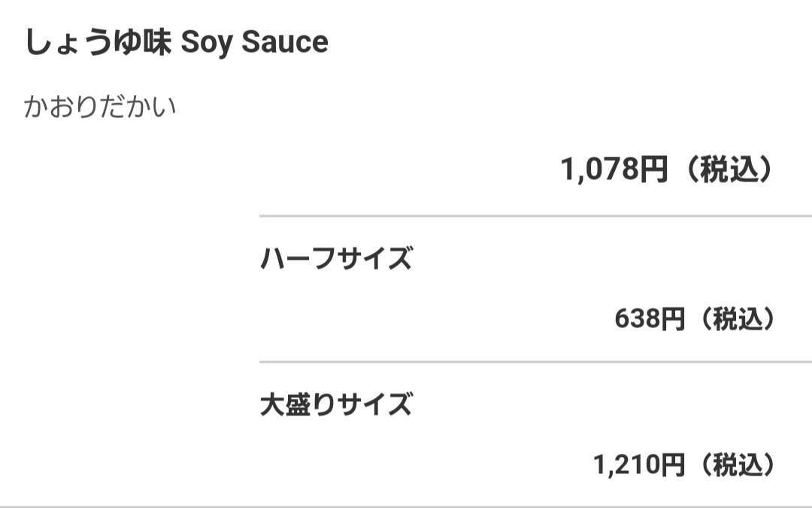Click the divider line above ハーフサイズ

(x=535, y=216)
